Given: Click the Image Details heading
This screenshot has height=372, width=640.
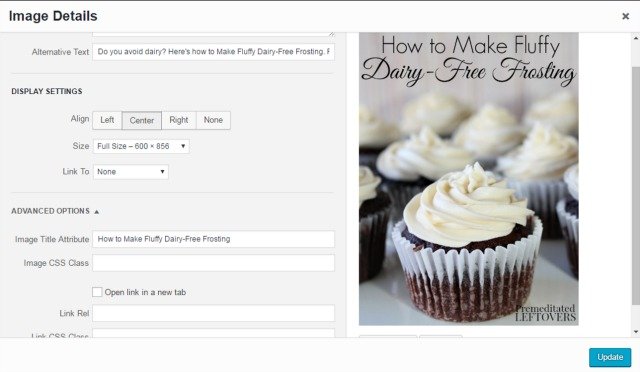Looking at the screenshot, I should (x=53, y=16).
